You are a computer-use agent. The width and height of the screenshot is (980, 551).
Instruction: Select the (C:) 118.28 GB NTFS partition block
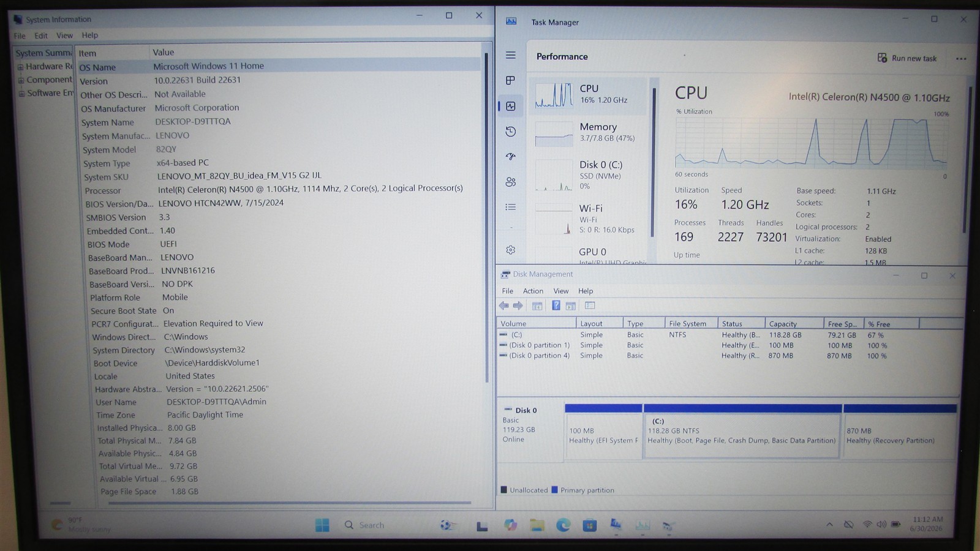pyautogui.click(x=742, y=432)
